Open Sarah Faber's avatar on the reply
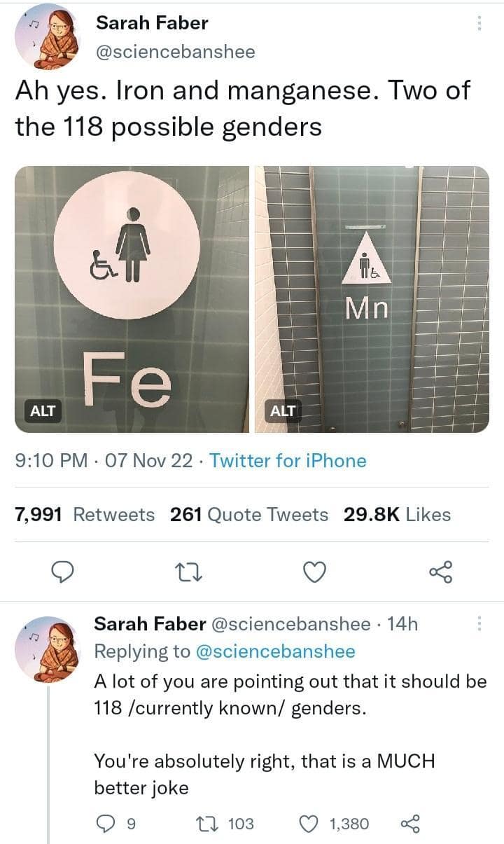Image resolution: width=504 pixels, height=844 pixels. pyautogui.click(x=48, y=649)
